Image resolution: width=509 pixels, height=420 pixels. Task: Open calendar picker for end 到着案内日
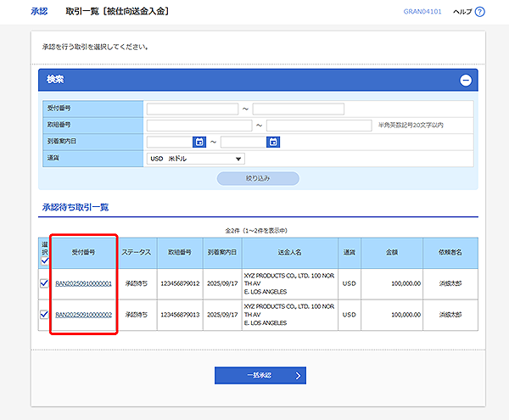click(273, 142)
